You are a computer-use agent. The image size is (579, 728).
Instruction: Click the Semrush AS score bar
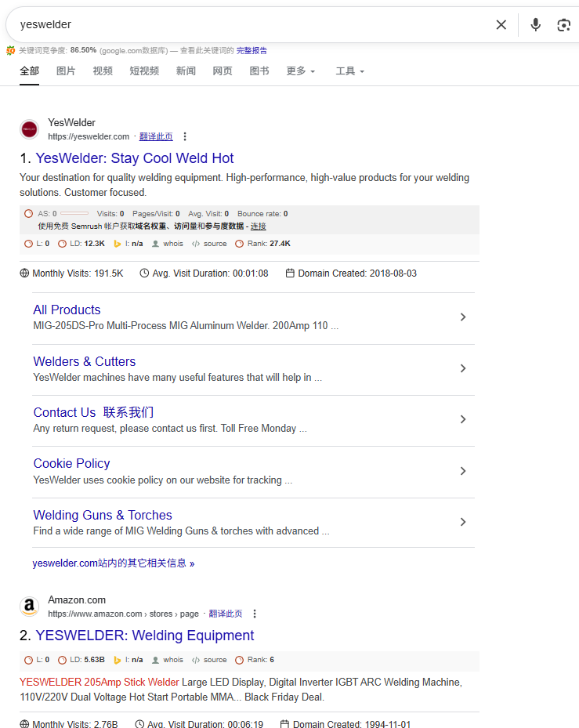point(74,213)
